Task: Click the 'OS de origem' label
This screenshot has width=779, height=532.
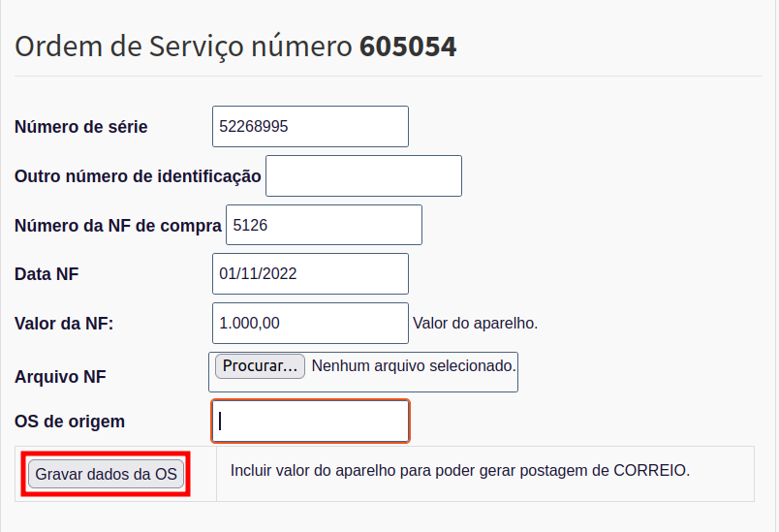Action: [x=70, y=422]
